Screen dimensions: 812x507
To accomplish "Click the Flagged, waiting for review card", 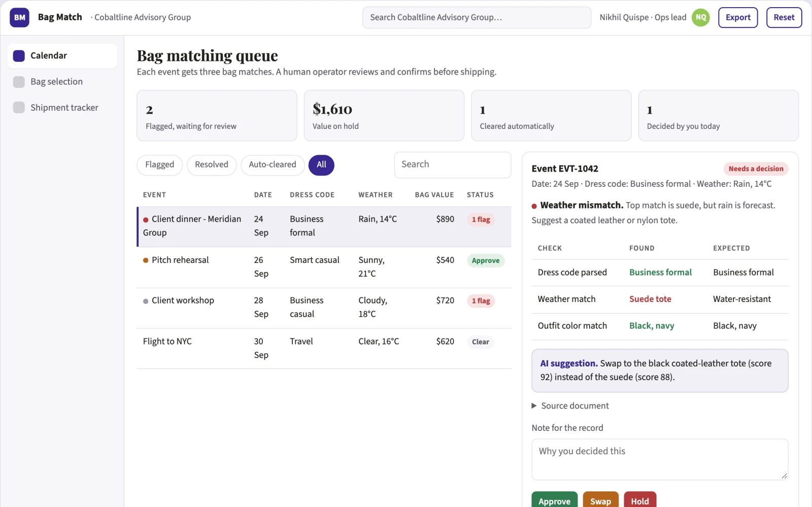I will [x=217, y=116].
